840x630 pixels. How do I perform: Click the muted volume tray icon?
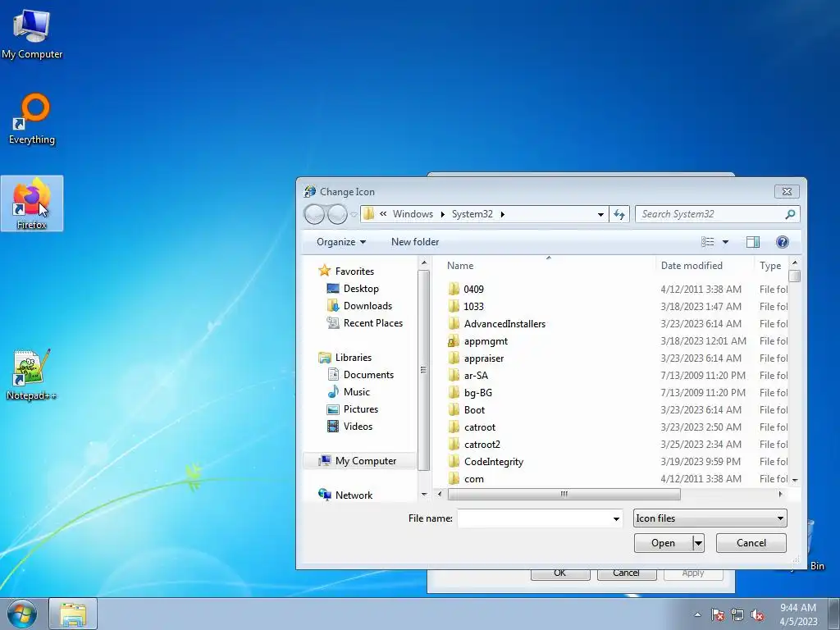(757, 614)
